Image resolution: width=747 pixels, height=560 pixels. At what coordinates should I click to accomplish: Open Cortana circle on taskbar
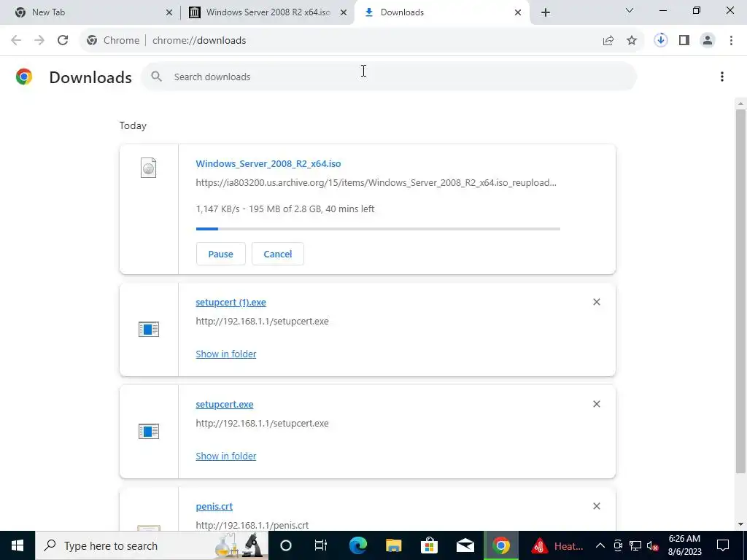pyautogui.click(x=285, y=545)
